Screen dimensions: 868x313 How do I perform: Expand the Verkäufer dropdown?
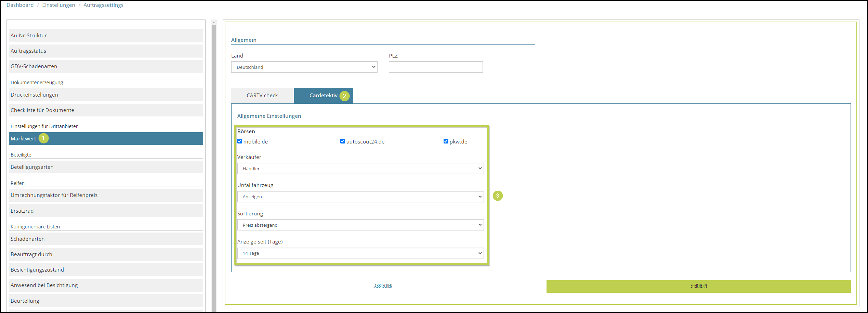pos(360,168)
